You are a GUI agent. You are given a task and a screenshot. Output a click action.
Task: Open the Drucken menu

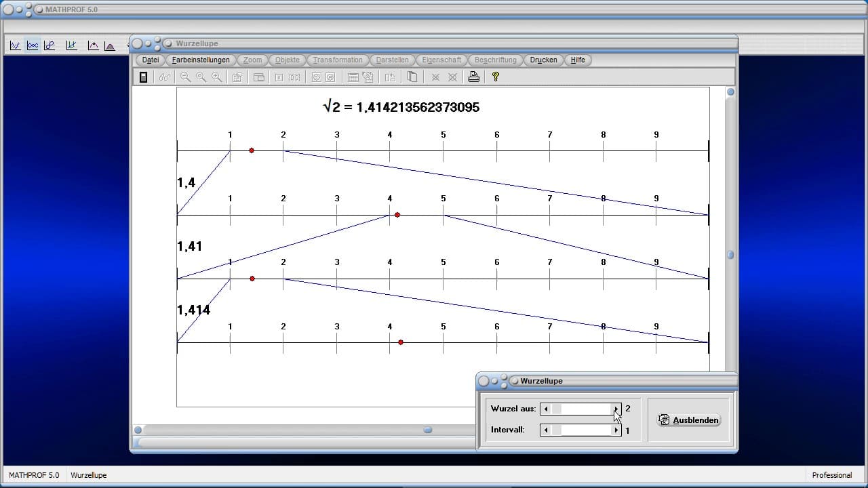(x=543, y=60)
